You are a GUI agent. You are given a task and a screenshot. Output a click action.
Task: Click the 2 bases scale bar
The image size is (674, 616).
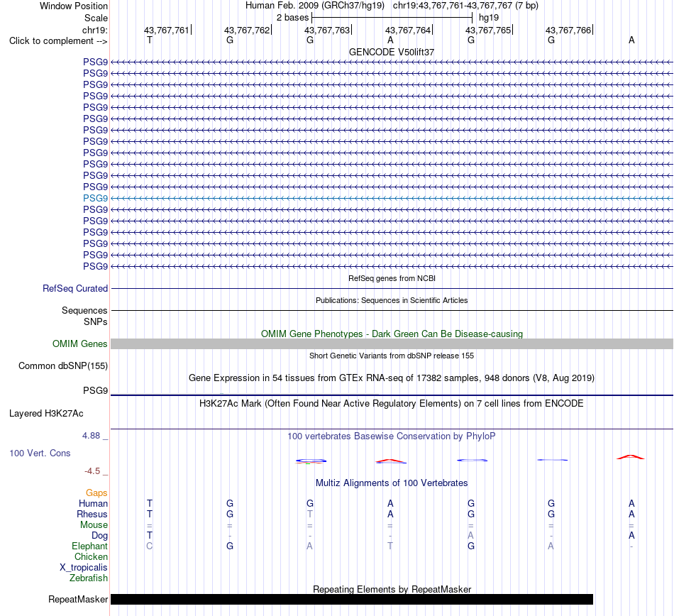tap(392, 18)
